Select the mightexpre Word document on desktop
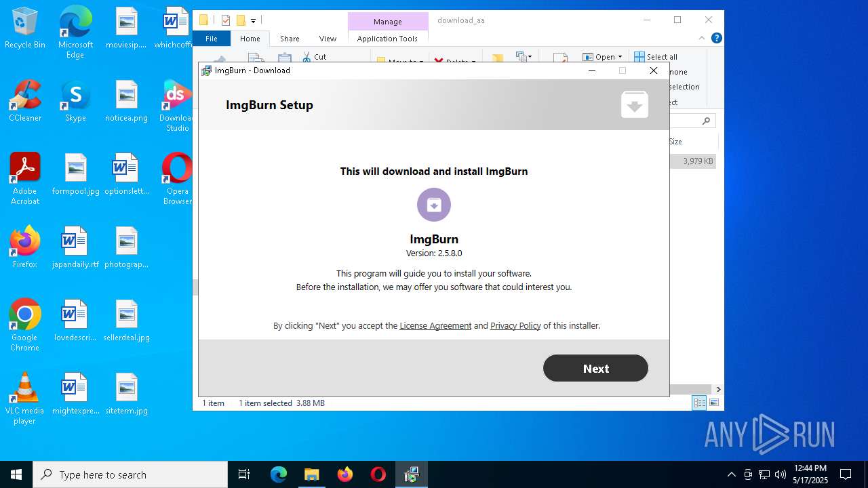868x488 pixels. (x=75, y=394)
